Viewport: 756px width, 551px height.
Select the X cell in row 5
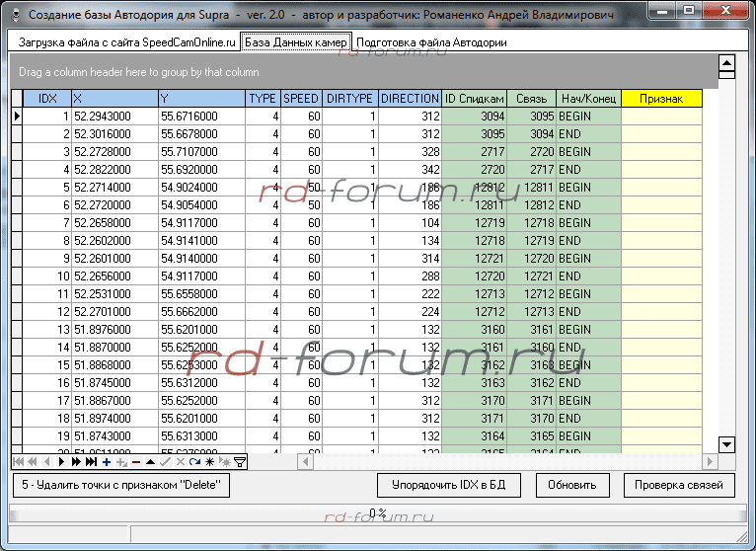[x=114, y=188]
